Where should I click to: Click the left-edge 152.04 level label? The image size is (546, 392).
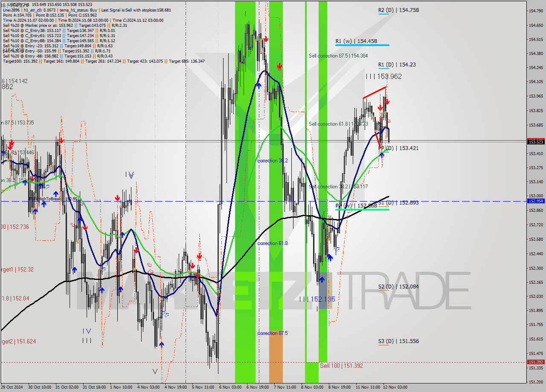15,299
